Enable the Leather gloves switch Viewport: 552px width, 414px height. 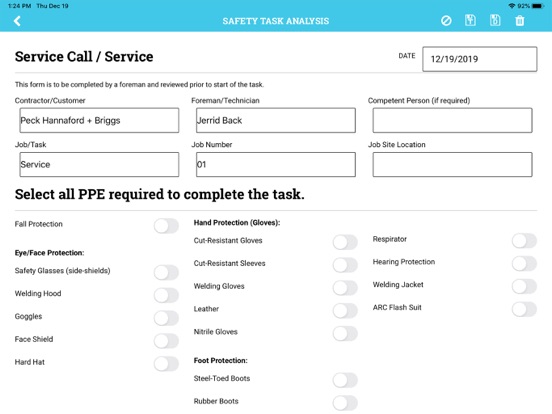pyautogui.click(x=345, y=310)
